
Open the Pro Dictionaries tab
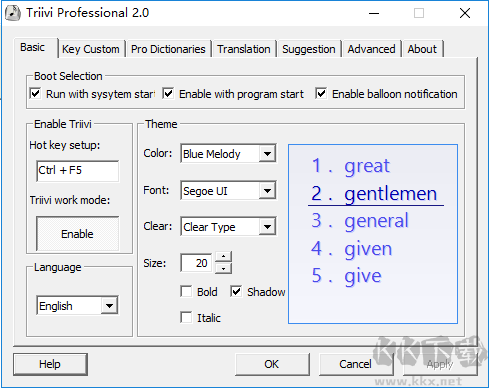click(x=168, y=49)
